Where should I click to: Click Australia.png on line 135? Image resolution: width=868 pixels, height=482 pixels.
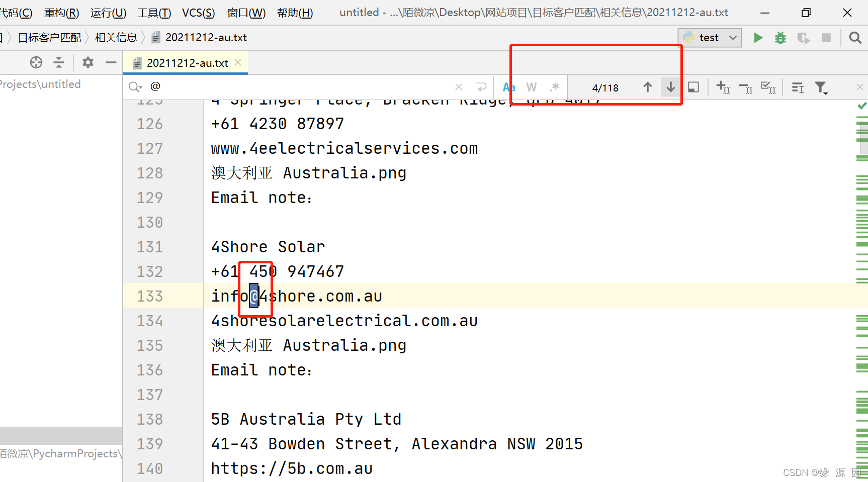(x=345, y=345)
